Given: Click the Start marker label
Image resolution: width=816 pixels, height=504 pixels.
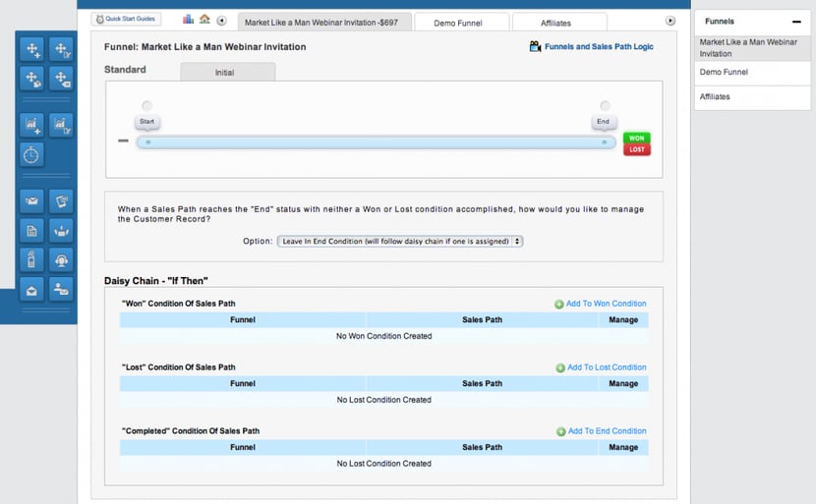Looking at the screenshot, I should pos(147,122).
